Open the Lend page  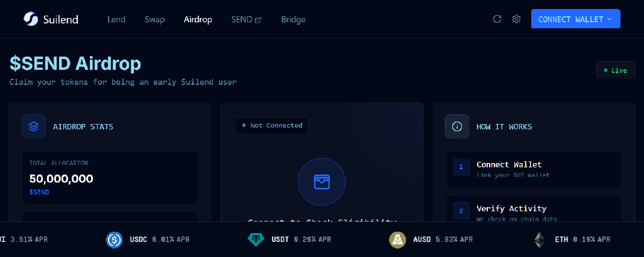116,19
